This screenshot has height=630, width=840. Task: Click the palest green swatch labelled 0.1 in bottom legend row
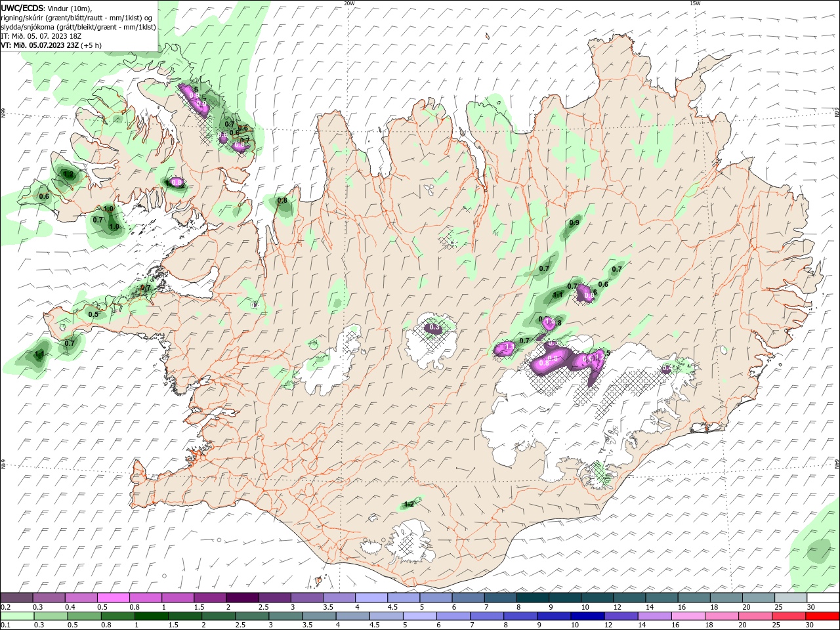(x=17, y=616)
